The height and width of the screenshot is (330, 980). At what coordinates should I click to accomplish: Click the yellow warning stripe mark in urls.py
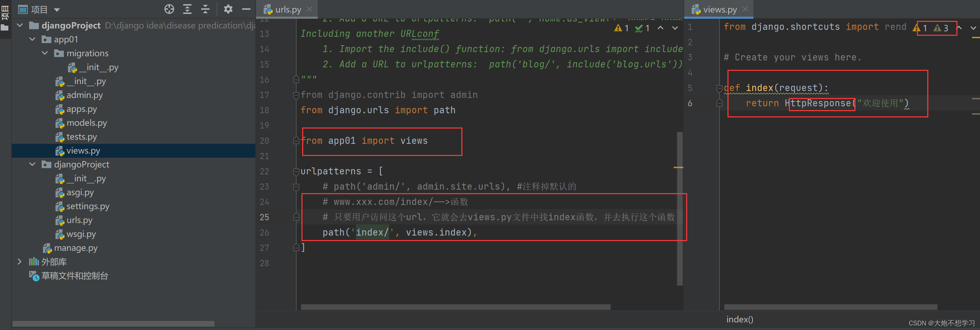(x=678, y=167)
